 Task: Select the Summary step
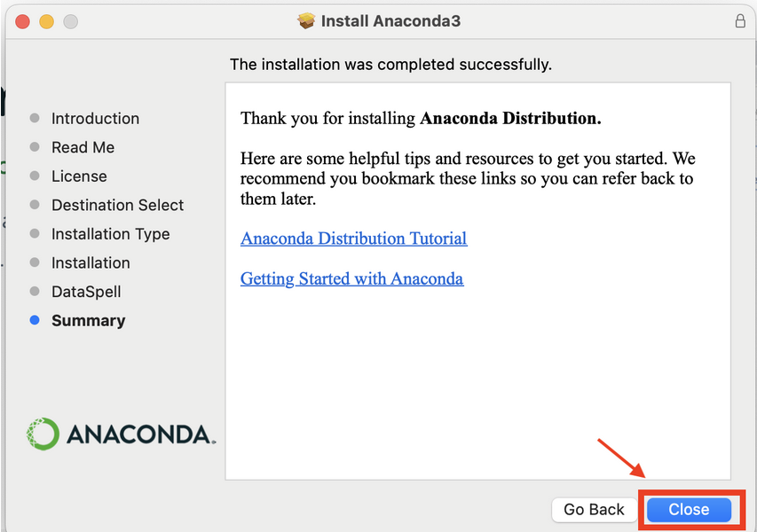89,321
